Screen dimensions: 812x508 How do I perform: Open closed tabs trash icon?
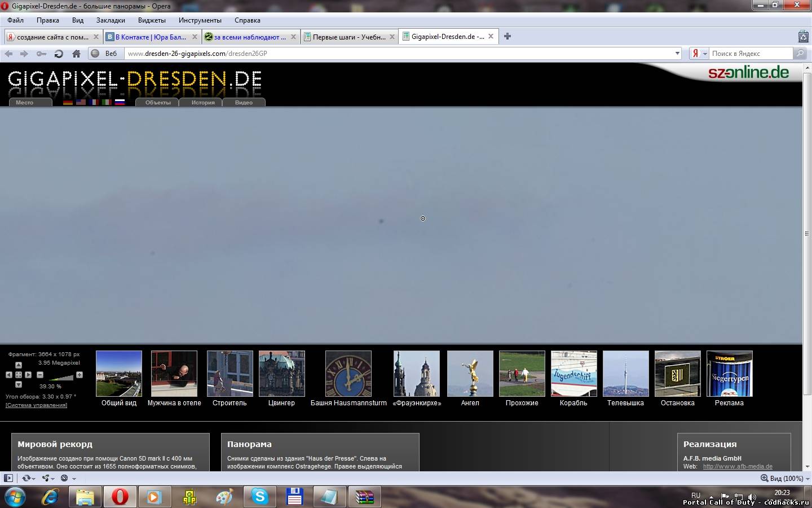coord(804,37)
